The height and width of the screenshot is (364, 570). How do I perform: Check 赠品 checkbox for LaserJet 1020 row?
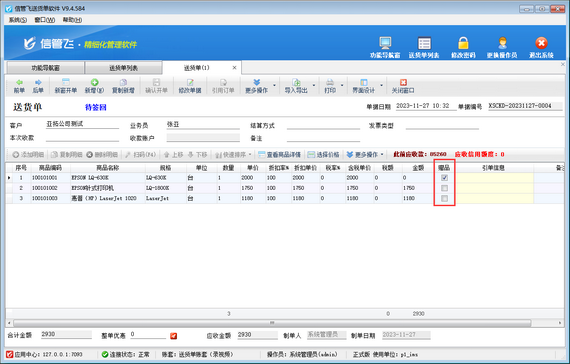click(x=444, y=199)
